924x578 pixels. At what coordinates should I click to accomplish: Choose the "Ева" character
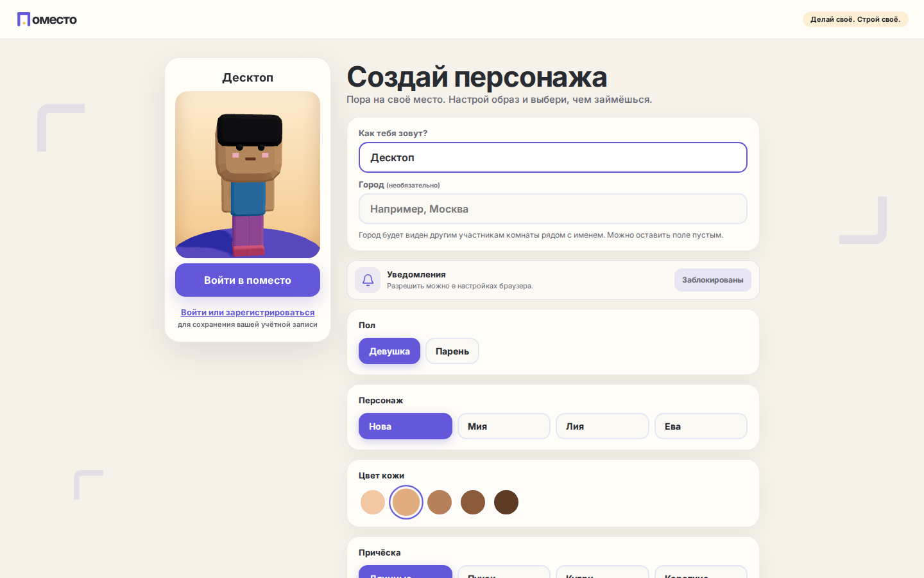point(701,426)
